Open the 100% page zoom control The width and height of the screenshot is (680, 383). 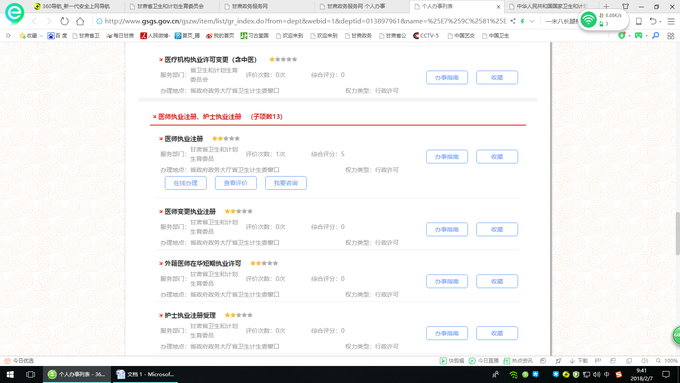click(x=667, y=360)
